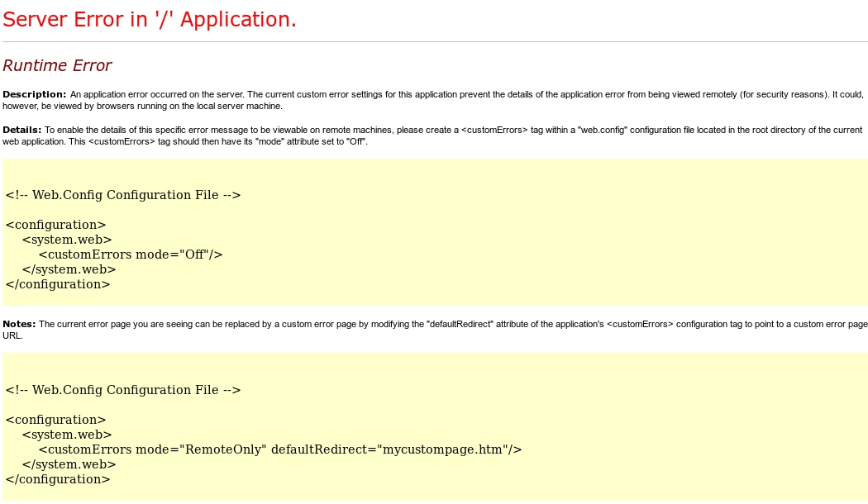Click closing </configuration> tag in second code block
868x504 pixels.
point(57,479)
